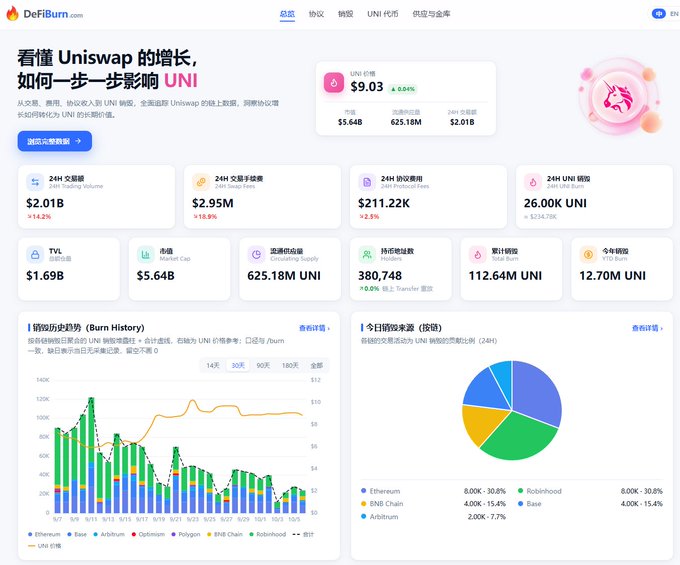Open 查看详情 link in Burn History panel
The image size is (680, 565).
coord(314,328)
